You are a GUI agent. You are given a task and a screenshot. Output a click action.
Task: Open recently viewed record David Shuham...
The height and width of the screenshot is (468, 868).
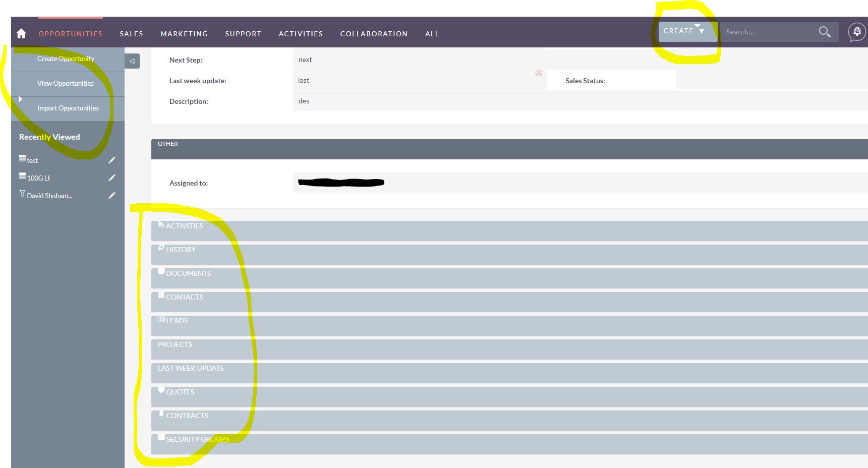point(49,196)
